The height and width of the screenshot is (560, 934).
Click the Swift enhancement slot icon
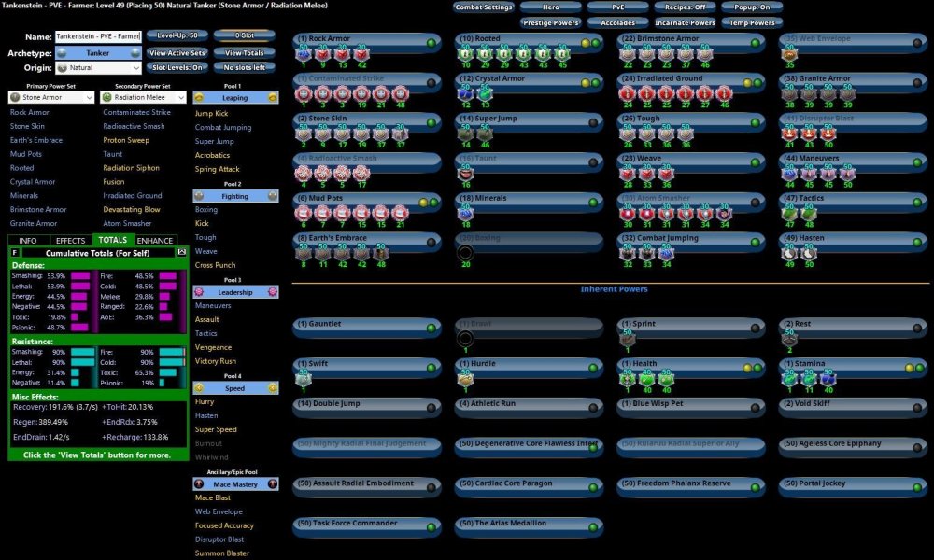304,379
